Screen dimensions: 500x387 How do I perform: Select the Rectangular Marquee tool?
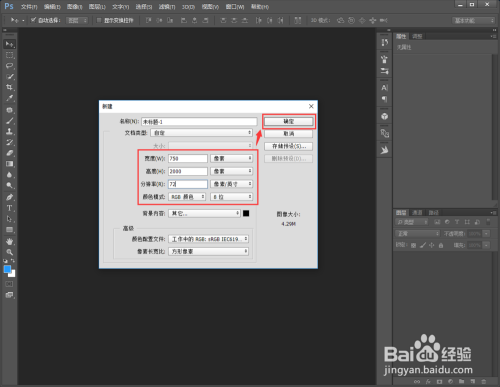9,55
